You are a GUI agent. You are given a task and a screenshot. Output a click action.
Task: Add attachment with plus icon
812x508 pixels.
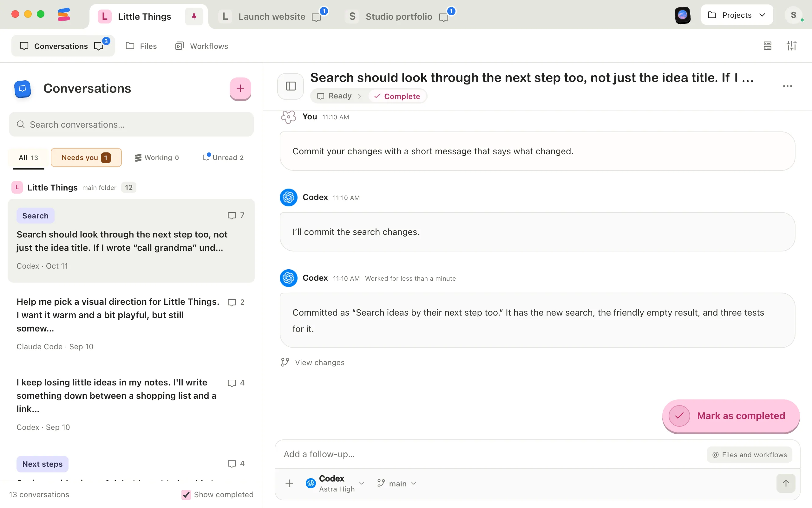[289, 484]
